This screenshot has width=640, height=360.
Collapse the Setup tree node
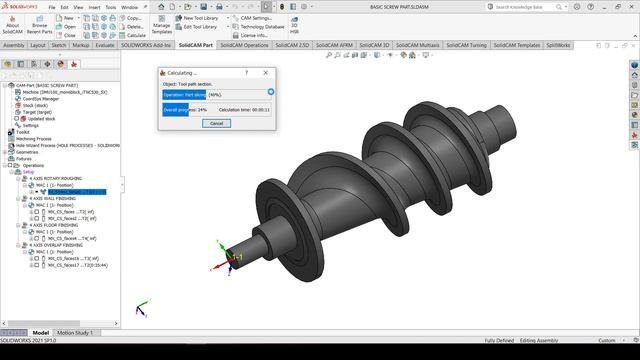pyautogui.click(x=12, y=172)
